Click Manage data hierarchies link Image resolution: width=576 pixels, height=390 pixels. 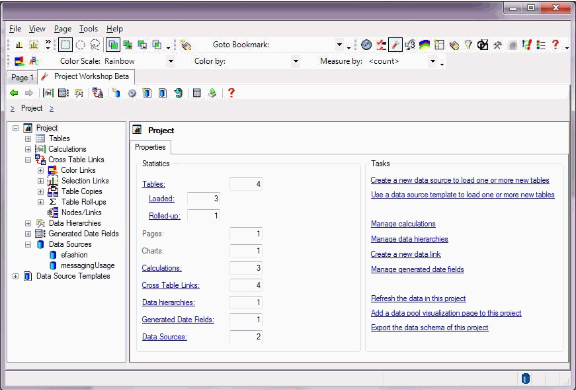point(409,239)
